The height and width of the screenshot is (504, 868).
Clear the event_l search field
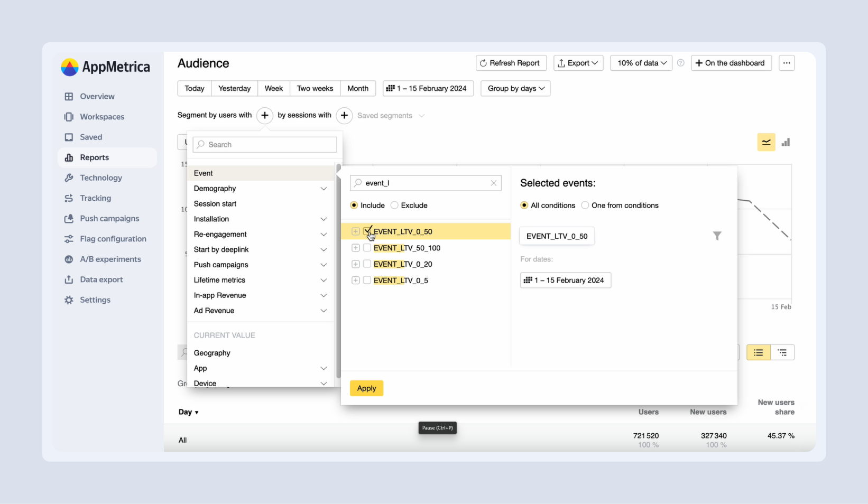(x=493, y=183)
